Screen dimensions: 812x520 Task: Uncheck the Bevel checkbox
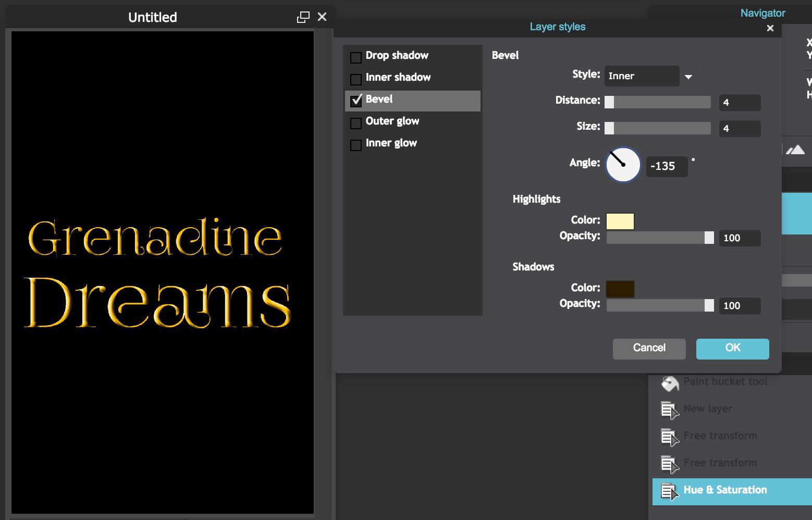click(x=356, y=100)
